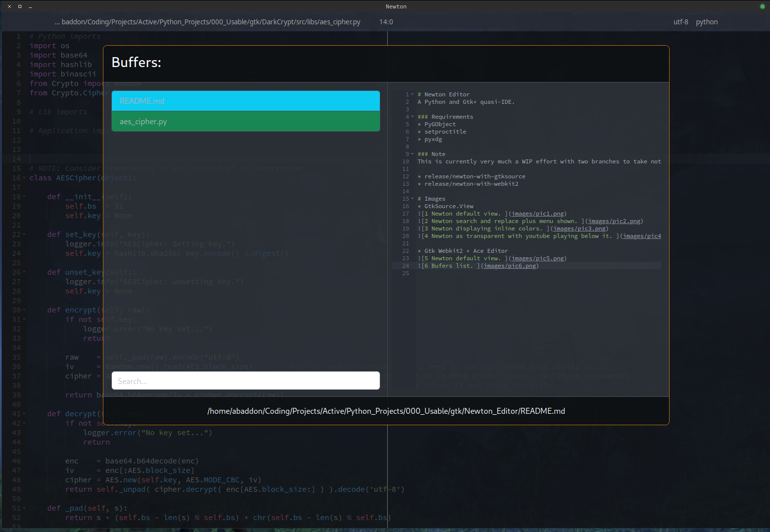The width and height of the screenshot is (770, 532).
Task: Click '* setproctitle' line in preview
Action: pos(442,132)
